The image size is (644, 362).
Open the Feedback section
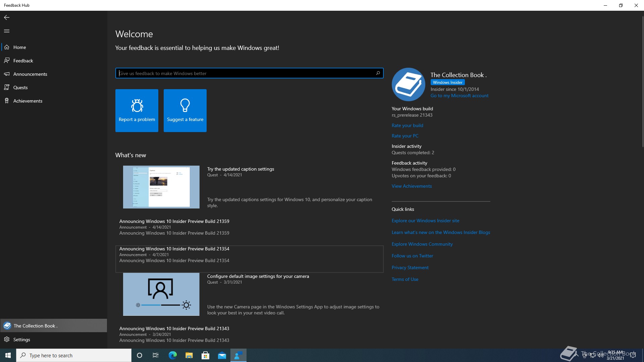[x=54, y=61]
